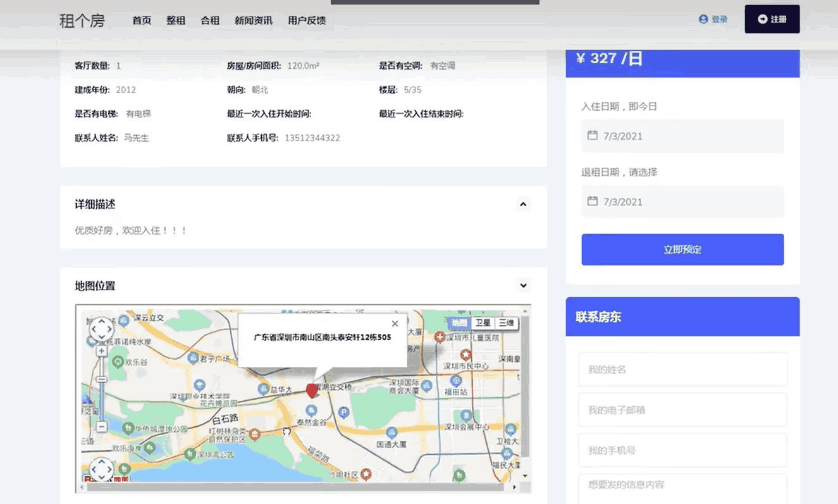Click the 注册 button
The width and height of the screenshot is (838, 504).
pos(772,19)
